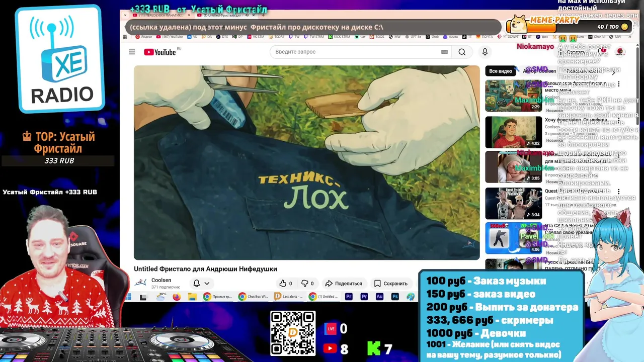Screen dimensions: 644x362
Task: Click the playing video frame
Action: coord(307,162)
